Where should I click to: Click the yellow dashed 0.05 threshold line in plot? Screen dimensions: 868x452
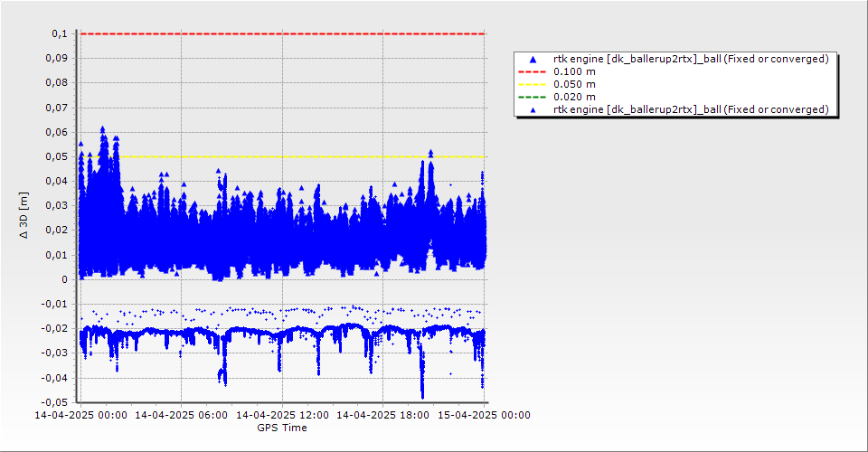click(282, 156)
